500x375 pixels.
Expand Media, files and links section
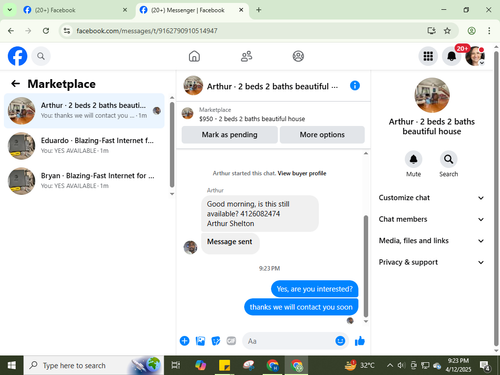click(431, 241)
